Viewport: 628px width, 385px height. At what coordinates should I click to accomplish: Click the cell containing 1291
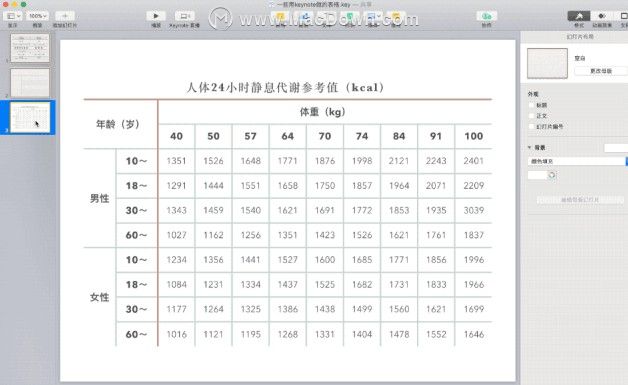tap(177, 186)
